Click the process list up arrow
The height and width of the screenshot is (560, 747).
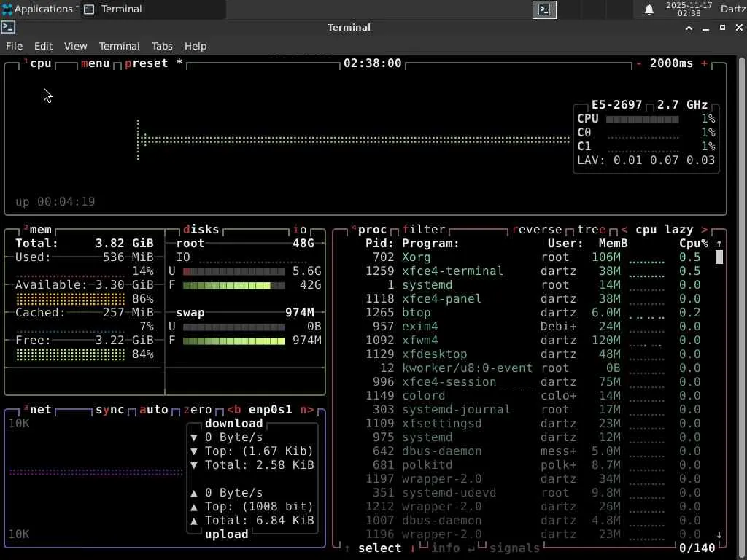point(719,244)
